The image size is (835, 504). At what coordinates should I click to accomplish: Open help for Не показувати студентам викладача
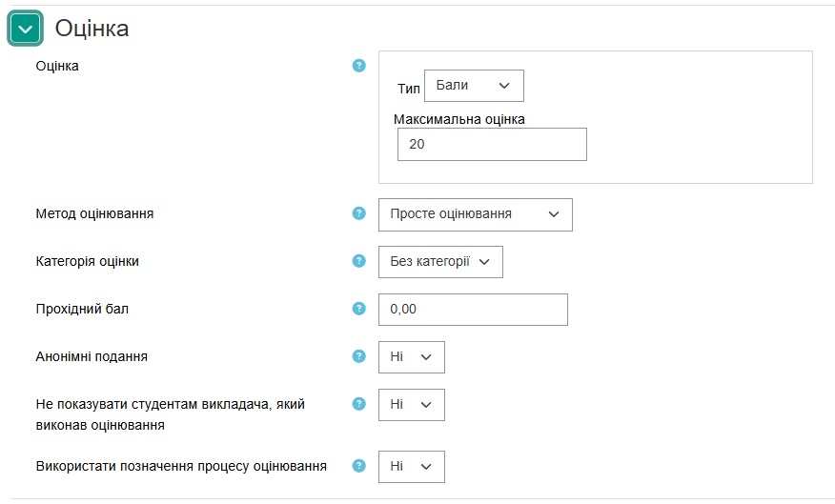359,404
